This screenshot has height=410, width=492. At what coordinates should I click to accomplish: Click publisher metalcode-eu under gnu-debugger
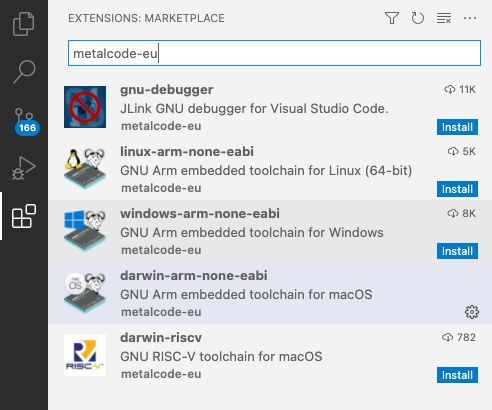[x=161, y=126]
